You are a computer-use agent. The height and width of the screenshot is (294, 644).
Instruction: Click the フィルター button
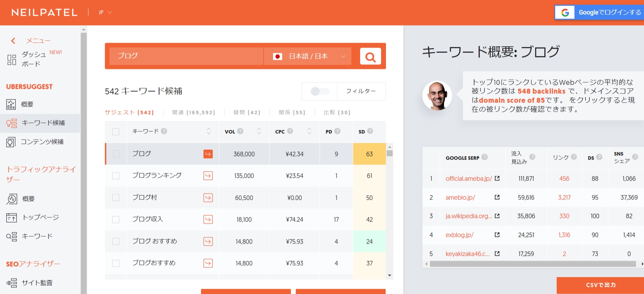click(361, 91)
